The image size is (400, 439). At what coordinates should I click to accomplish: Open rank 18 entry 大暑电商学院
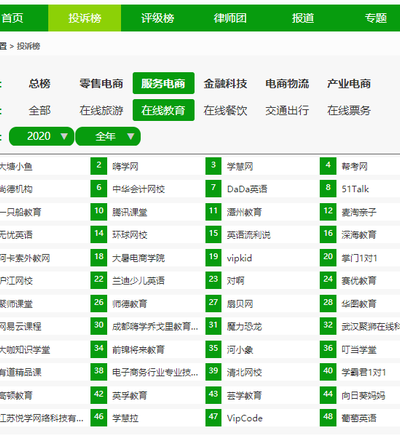click(138, 258)
